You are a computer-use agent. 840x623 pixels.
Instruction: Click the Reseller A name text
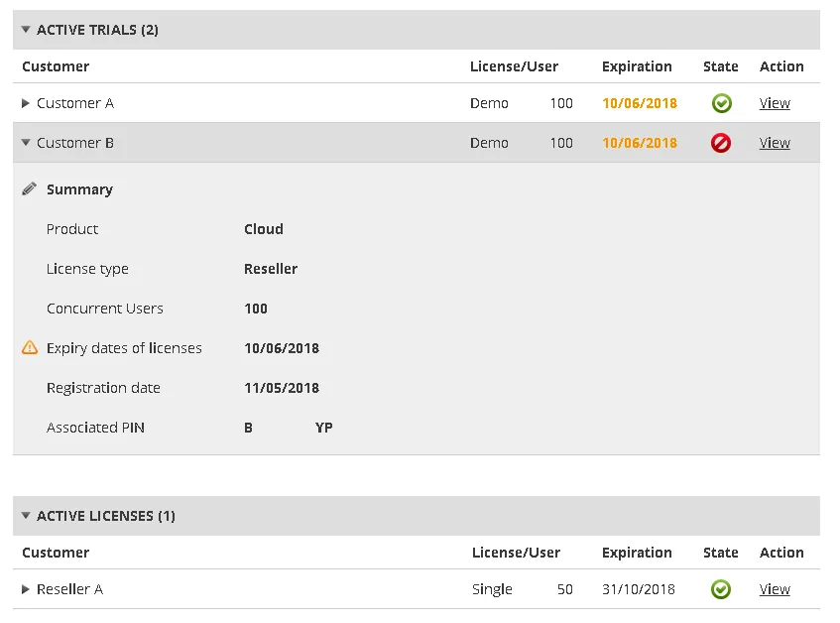70,589
